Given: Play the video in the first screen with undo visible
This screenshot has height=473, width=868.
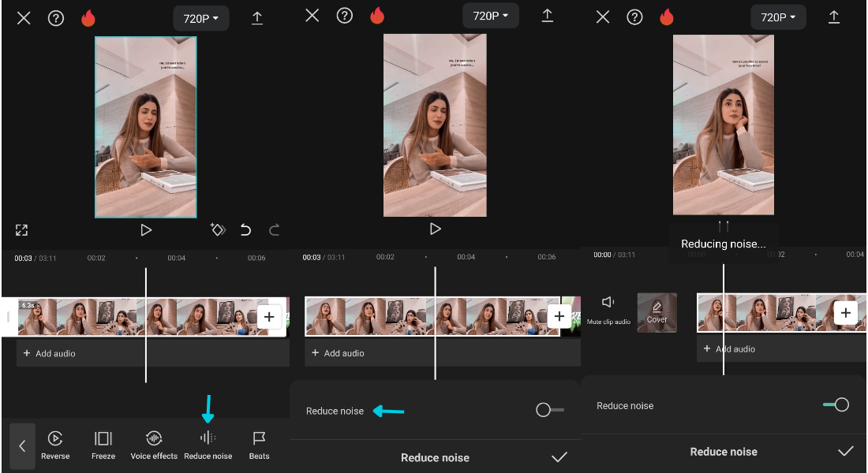Looking at the screenshot, I should click(x=146, y=230).
